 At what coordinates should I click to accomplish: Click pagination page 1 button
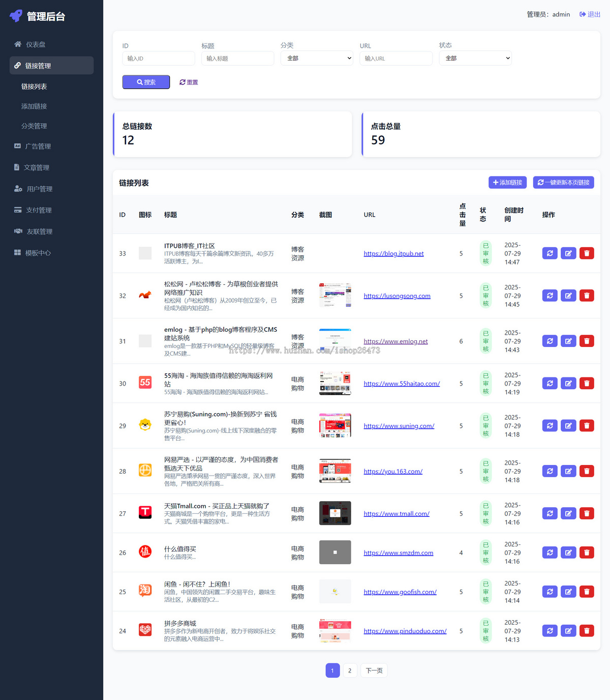332,670
